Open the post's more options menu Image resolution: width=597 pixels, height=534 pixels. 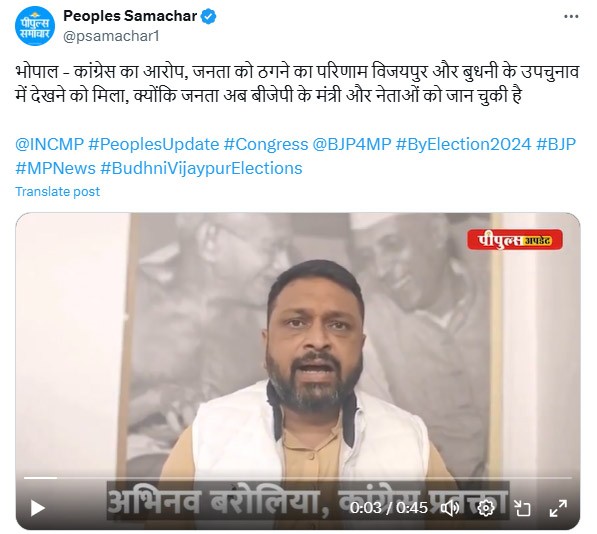pyautogui.click(x=571, y=17)
